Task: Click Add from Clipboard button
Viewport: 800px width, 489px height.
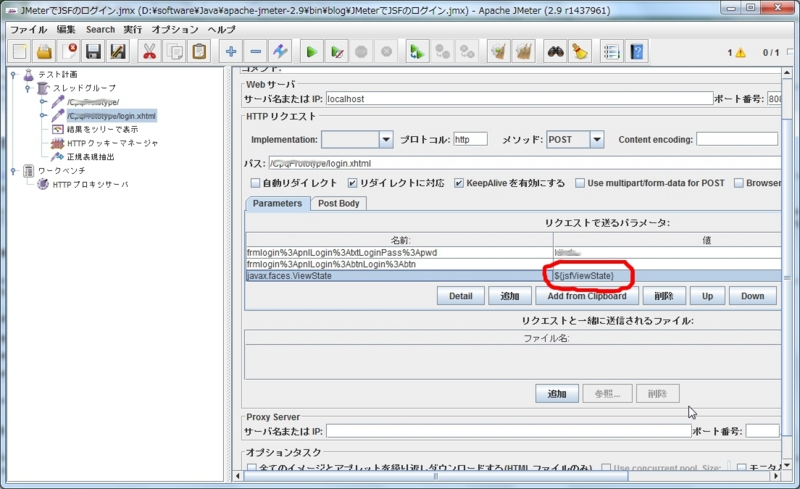Action: tap(587, 296)
